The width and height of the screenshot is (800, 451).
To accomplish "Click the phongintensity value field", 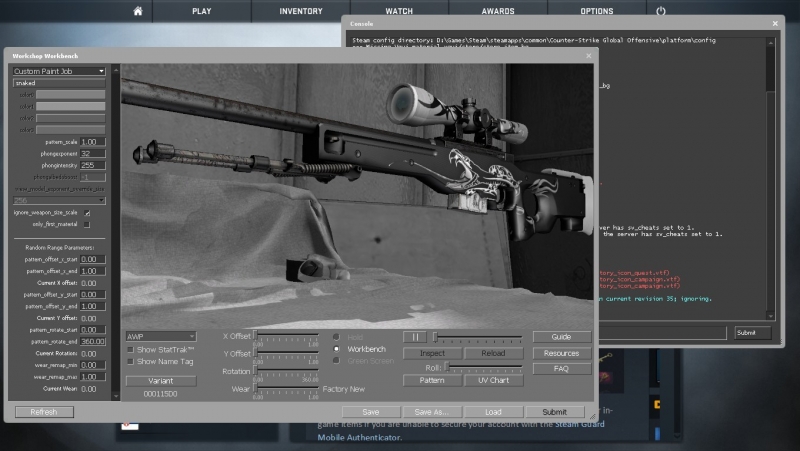I will click(93, 165).
